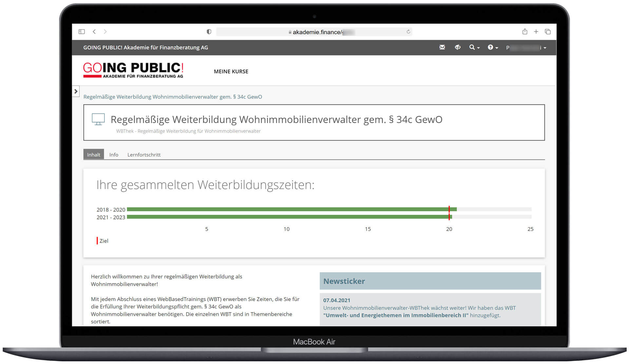Open the search dropdown in header
Screen dimensions: 629x364
[x=474, y=47]
